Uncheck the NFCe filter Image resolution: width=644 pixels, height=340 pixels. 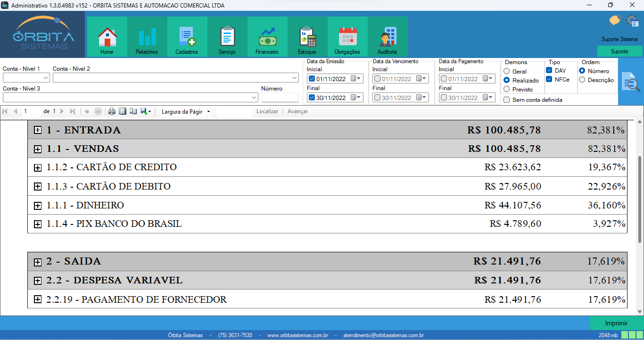[550, 80]
